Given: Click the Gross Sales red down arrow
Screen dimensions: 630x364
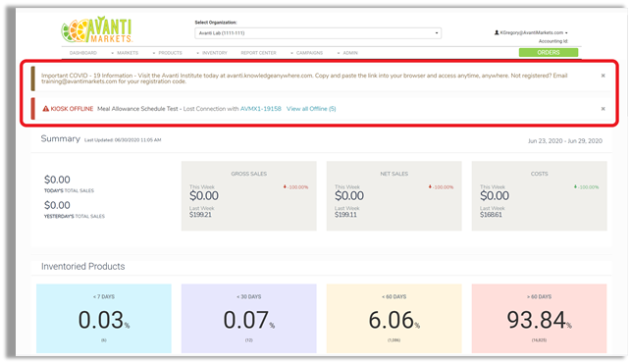Looking at the screenshot, I should point(285,186).
